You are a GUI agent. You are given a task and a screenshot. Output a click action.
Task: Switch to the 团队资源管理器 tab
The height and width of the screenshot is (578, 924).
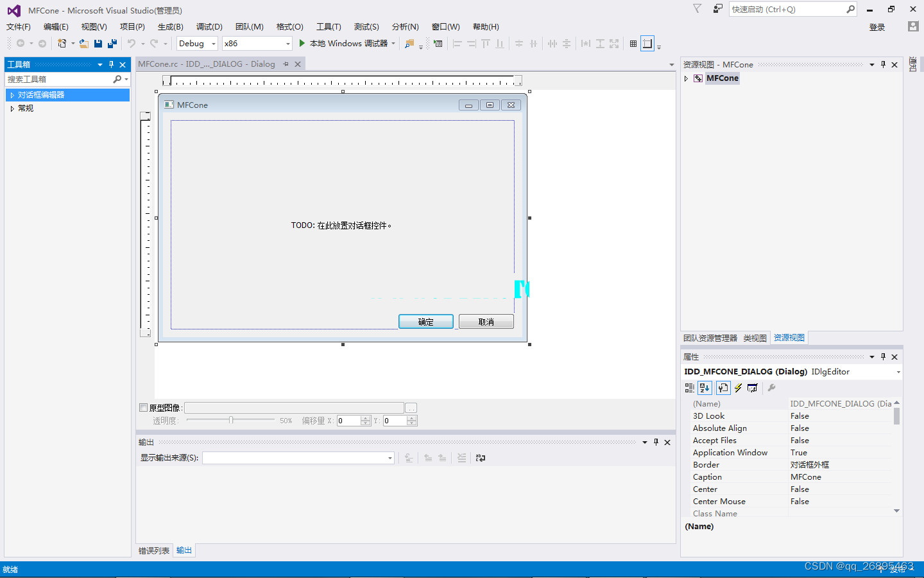(x=710, y=338)
